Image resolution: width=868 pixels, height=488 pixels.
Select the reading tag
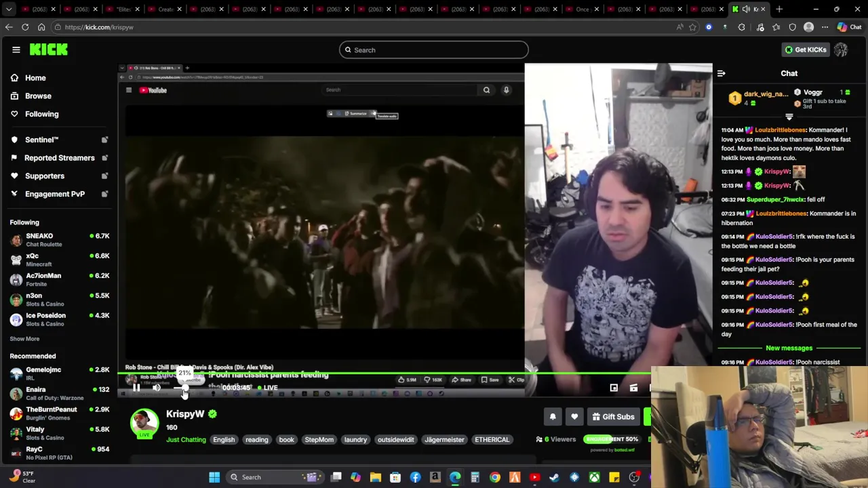tap(257, 440)
